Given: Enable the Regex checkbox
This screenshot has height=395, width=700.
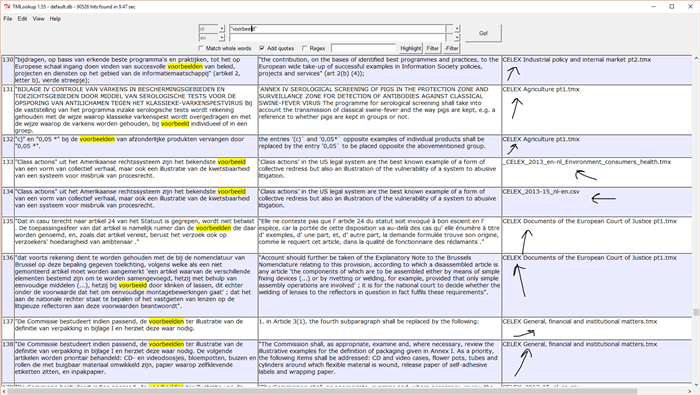Looking at the screenshot, I should click(x=304, y=48).
